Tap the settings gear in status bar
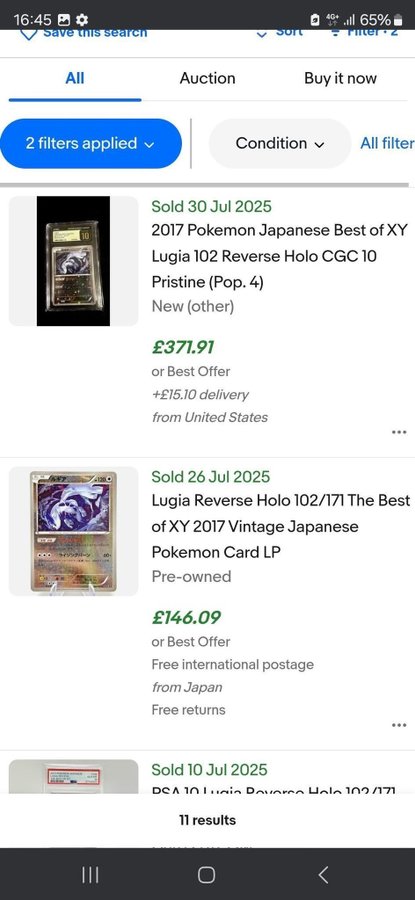Viewport: 415px width, 900px height. pos(82,20)
